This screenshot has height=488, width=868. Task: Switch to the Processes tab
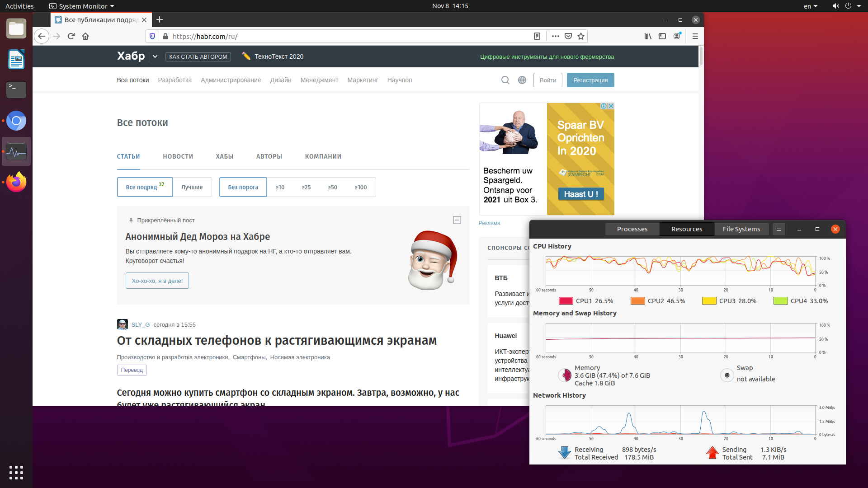tap(632, 229)
